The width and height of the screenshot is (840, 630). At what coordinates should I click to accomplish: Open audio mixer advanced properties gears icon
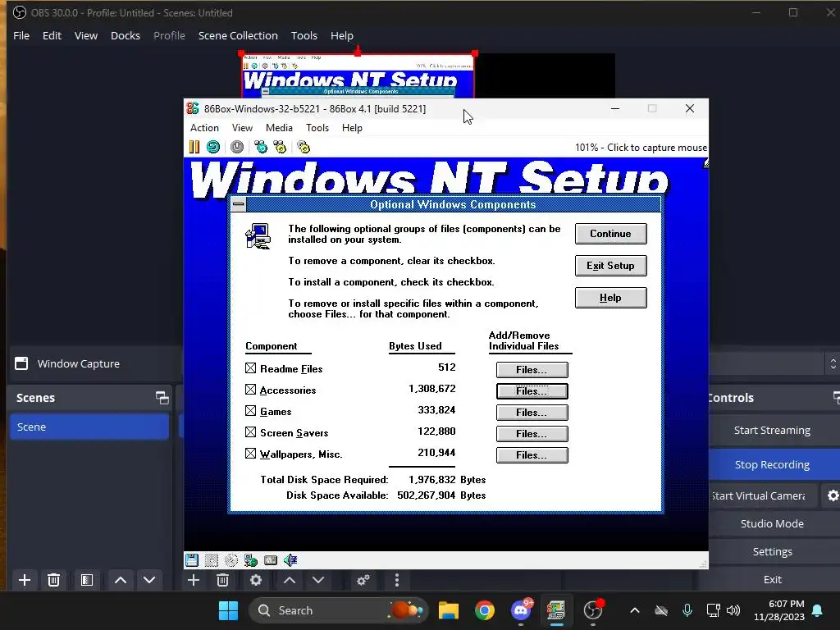pyautogui.click(x=363, y=580)
